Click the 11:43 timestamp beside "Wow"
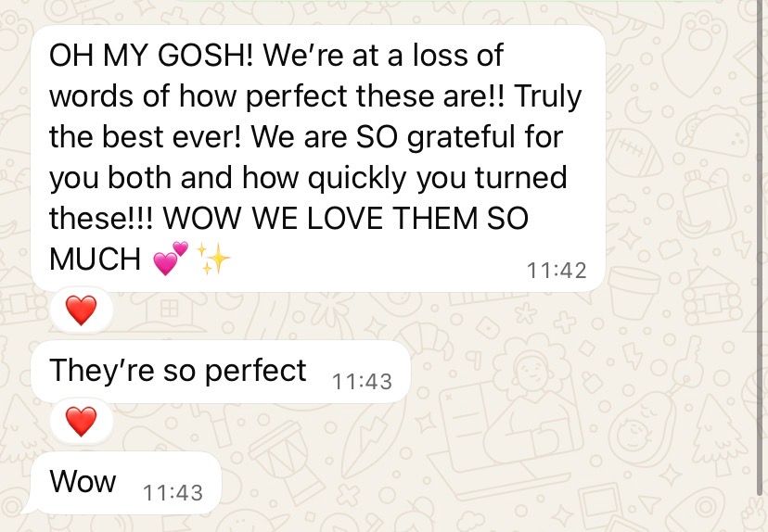This screenshot has height=532, width=768. [x=173, y=493]
